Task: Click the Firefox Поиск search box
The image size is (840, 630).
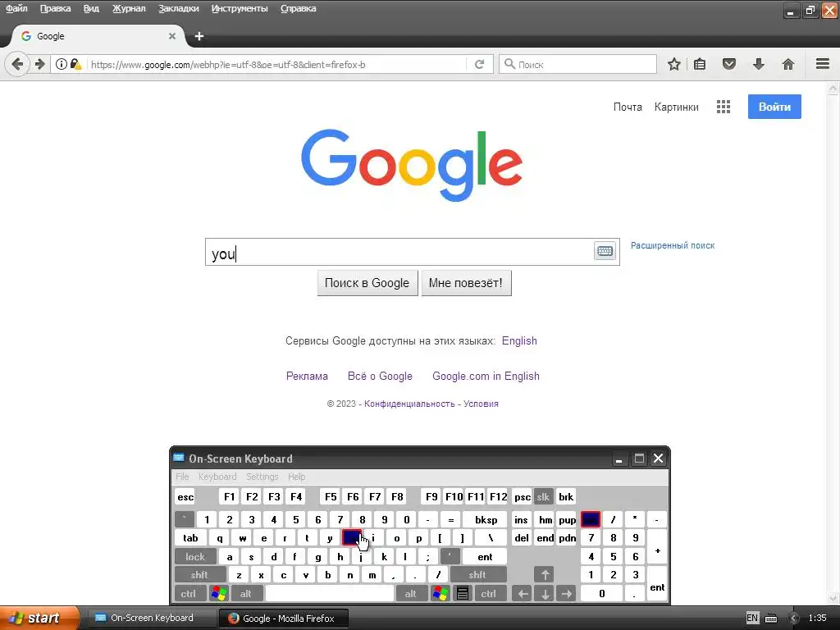Action: (577, 64)
